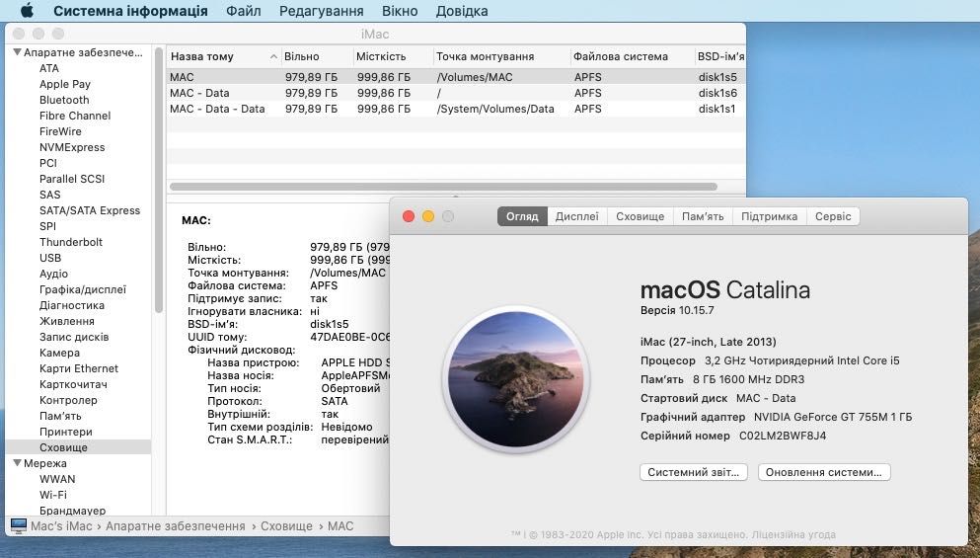Image resolution: width=980 pixels, height=558 pixels.
Task: Select FireWire in the sidebar
Action: pyautogui.click(x=60, y=131)
